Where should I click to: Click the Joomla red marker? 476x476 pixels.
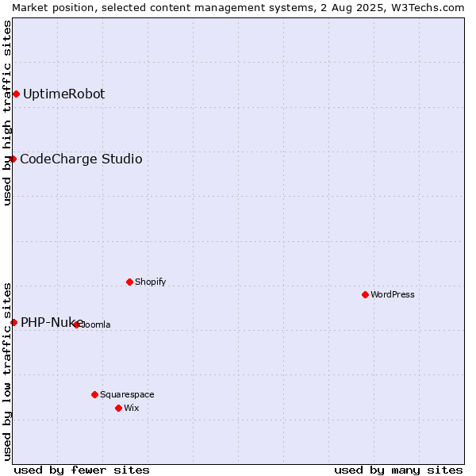pos(76,324)
